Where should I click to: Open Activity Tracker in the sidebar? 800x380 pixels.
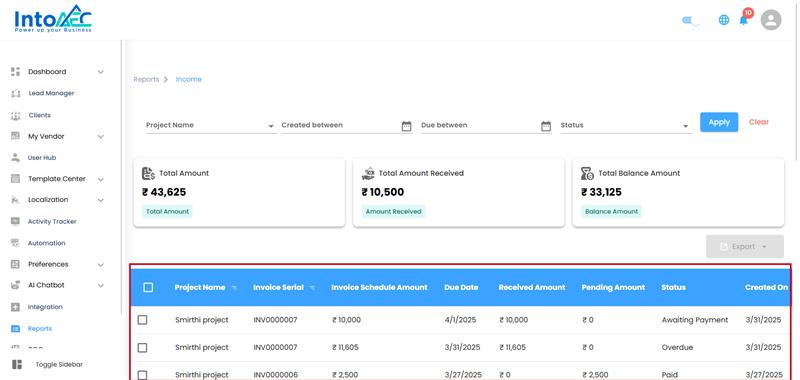coord(52,221)
